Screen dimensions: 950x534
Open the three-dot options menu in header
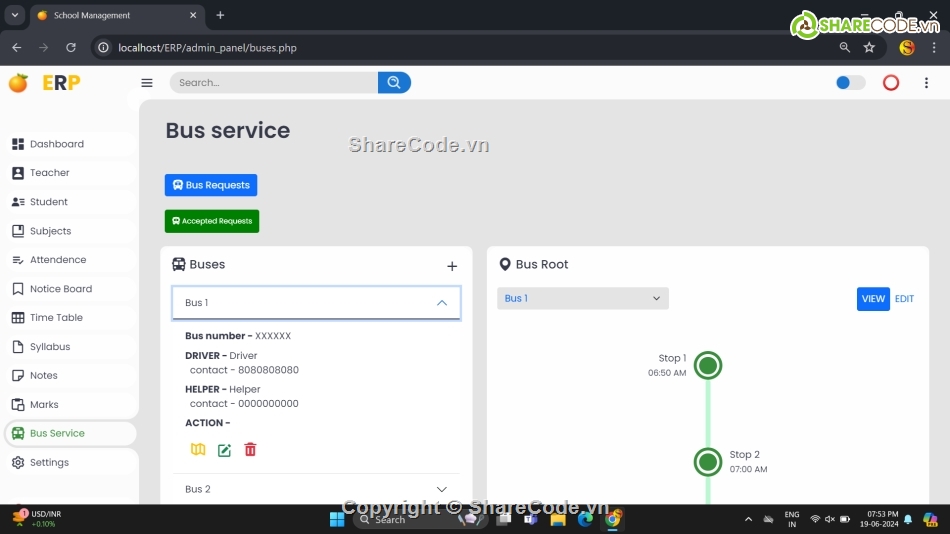927,83
